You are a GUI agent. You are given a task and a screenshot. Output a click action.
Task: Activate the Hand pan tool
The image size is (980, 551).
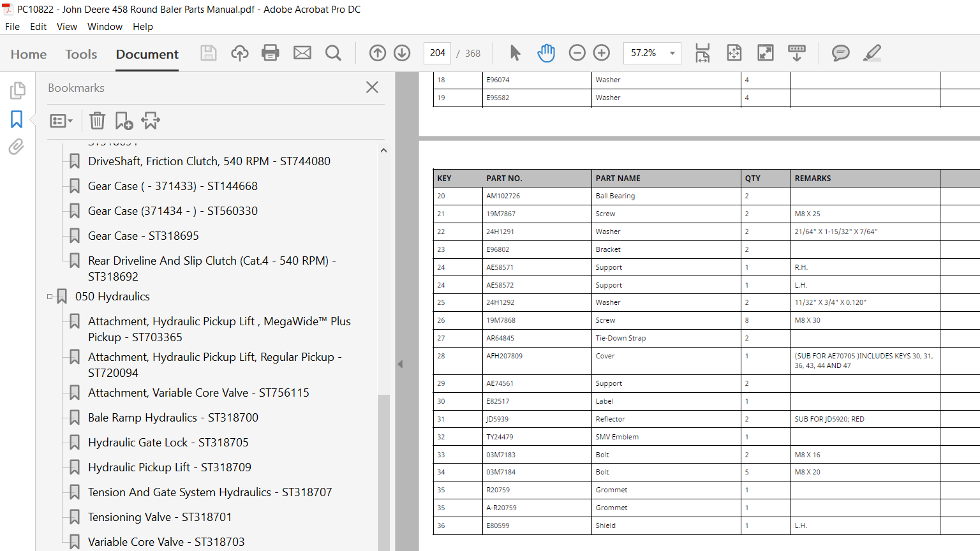coord(546,53)
